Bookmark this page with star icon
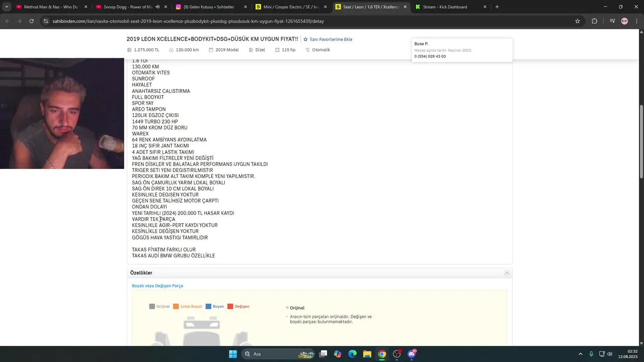 point(578,21)
